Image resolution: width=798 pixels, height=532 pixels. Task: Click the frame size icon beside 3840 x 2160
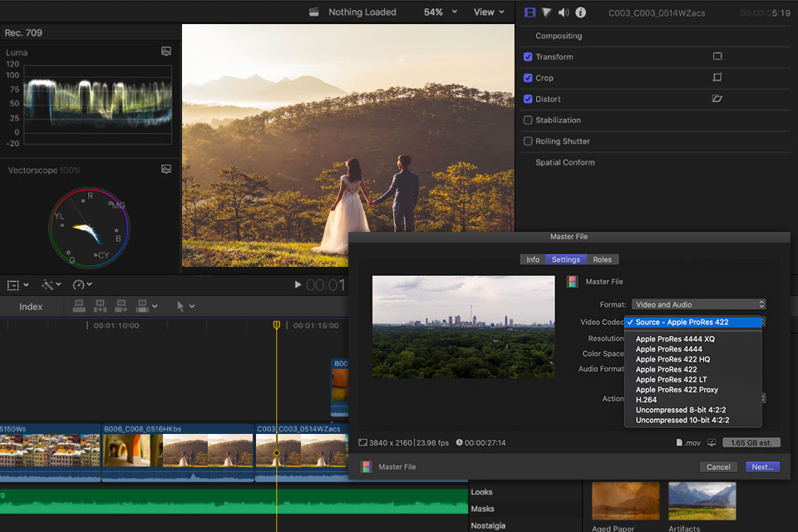pos(362,443)
